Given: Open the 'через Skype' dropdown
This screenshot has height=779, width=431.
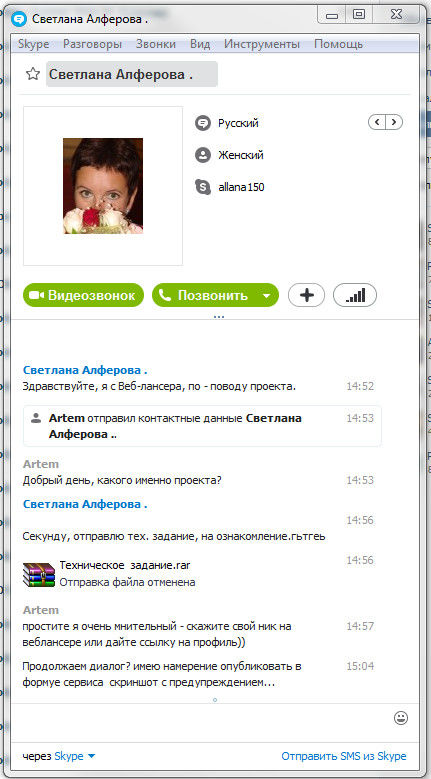Looking at the screenshot, I should pyautogui.click(x=59, y=756).
